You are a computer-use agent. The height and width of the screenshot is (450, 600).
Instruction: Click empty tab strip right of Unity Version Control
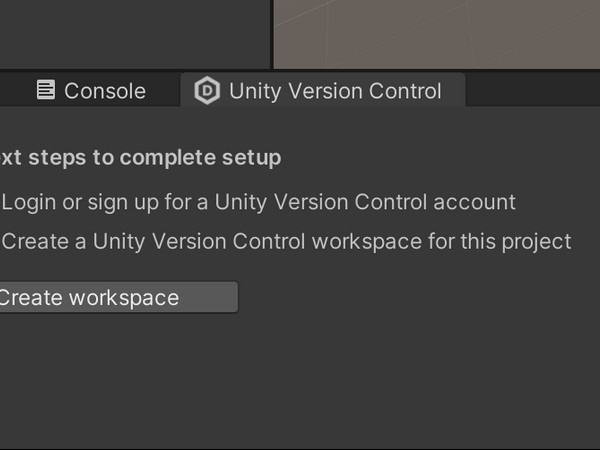pyautogui.click(x=530, y=90)
